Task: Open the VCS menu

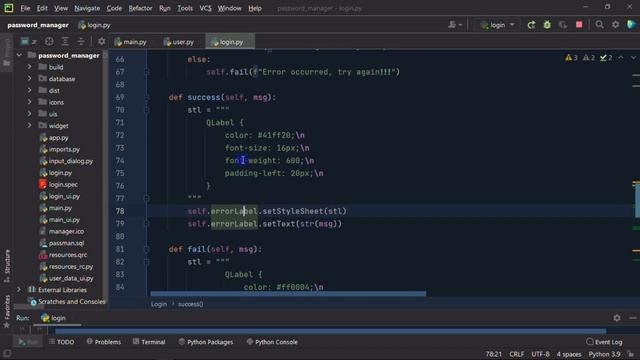Action: (x=205, y=8)
